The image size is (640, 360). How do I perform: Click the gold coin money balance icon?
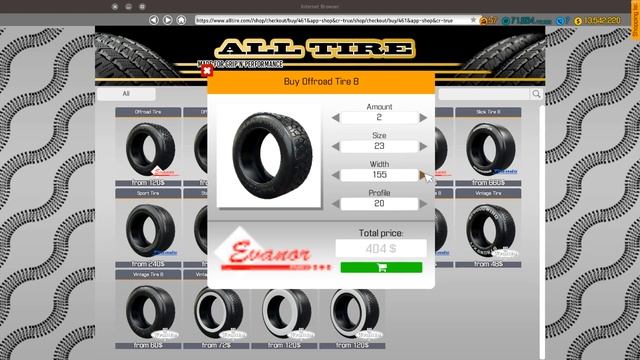pos(578,21)
